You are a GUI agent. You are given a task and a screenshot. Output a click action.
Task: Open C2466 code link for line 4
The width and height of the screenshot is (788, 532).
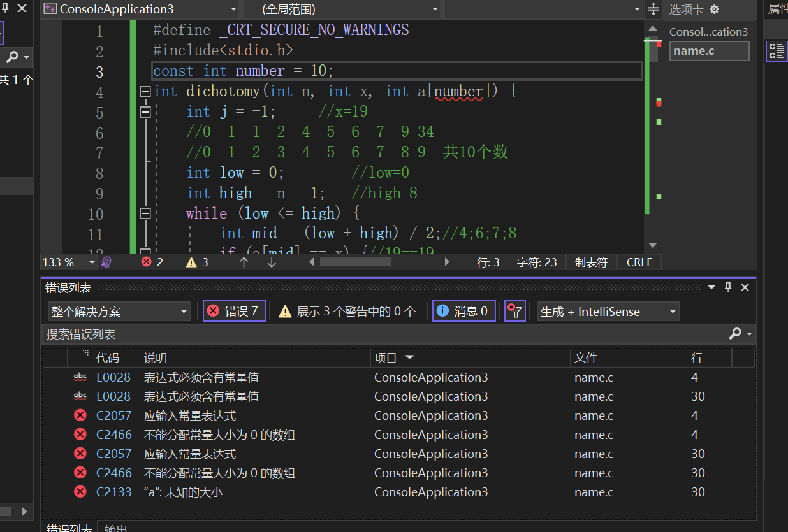coord(114,435)
